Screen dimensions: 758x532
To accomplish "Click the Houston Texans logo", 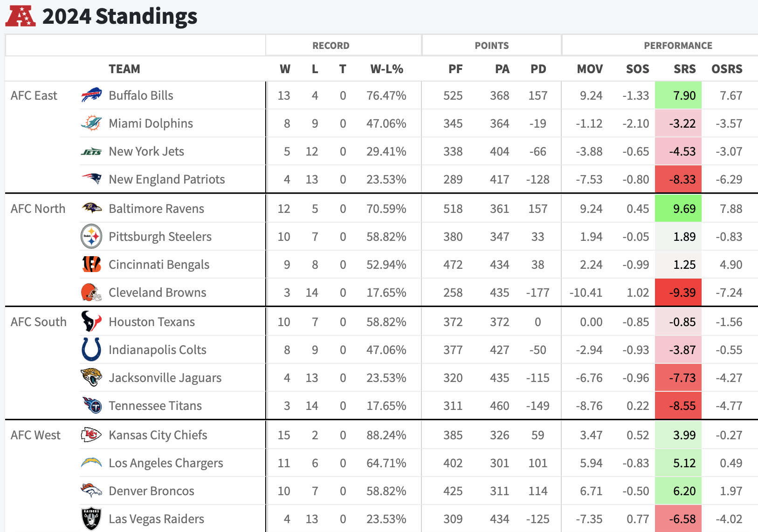I will pos(91,321).
